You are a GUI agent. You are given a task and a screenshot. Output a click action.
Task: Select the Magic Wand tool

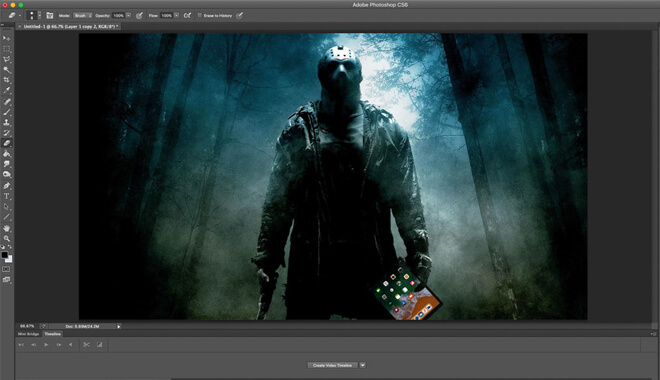[x=7, y=70]
